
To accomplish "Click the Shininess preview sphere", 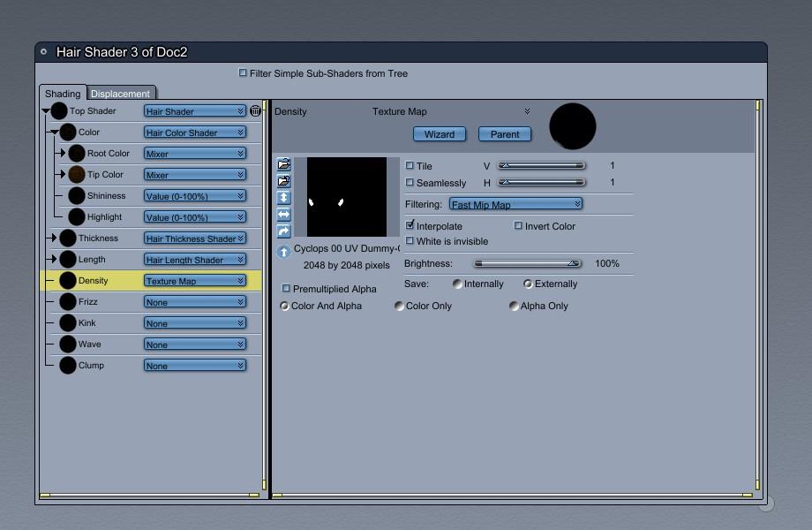I will pos(77,195).
